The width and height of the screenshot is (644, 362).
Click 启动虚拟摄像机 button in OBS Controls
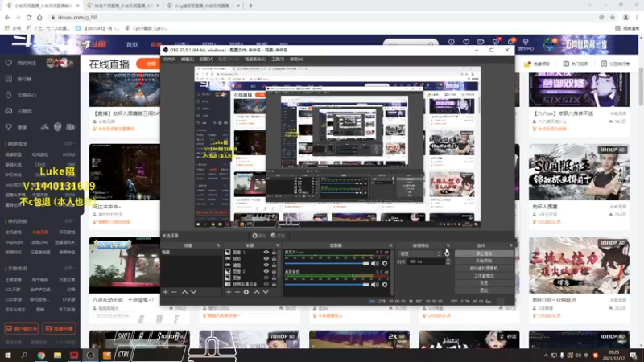484,269
